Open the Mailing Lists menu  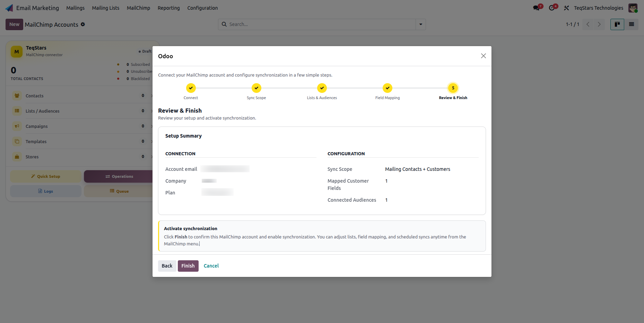pyautogui.click(x=106, y=8)
